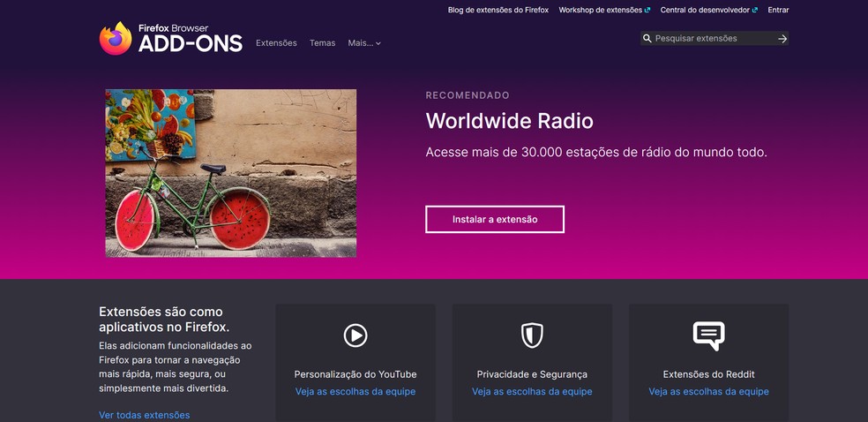Open team picks under Privacidade e Segurança
The image size is (868, 422).
[x=532, y=391]
